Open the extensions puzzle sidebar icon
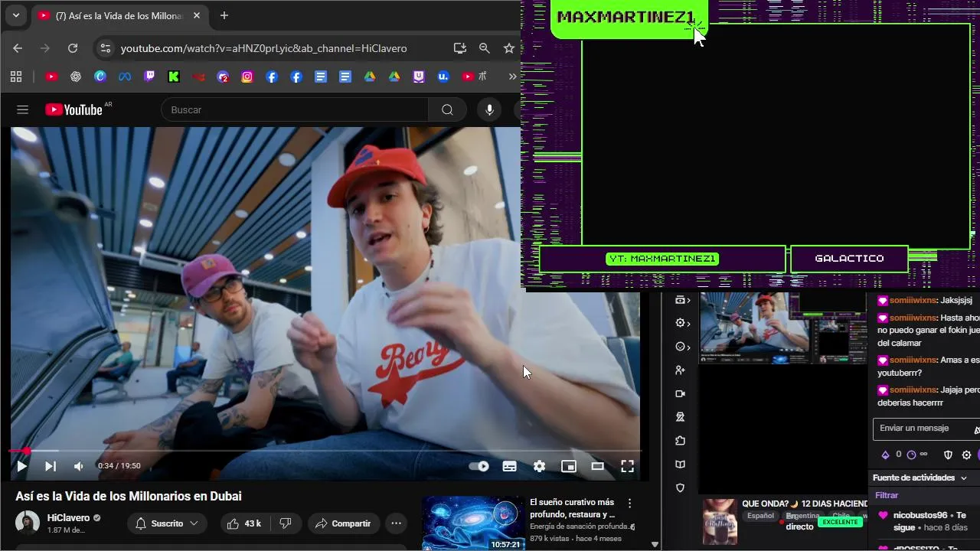 click(x=680, y=441)
